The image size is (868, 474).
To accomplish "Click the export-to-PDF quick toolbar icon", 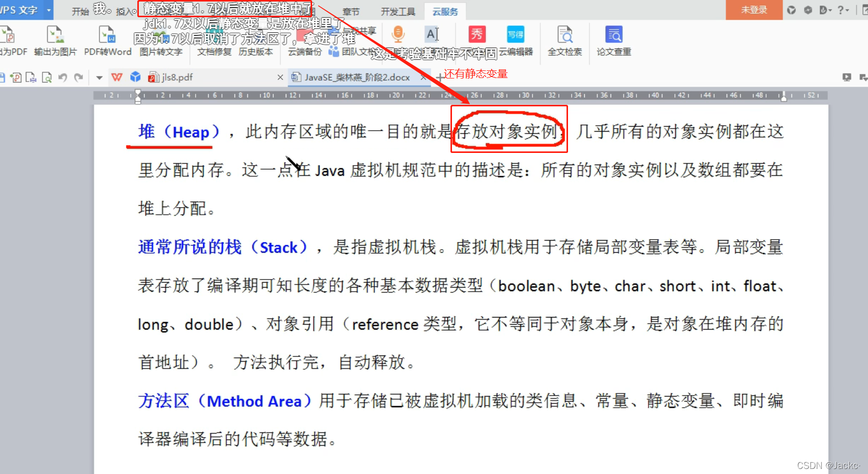I will click(16, 77).
